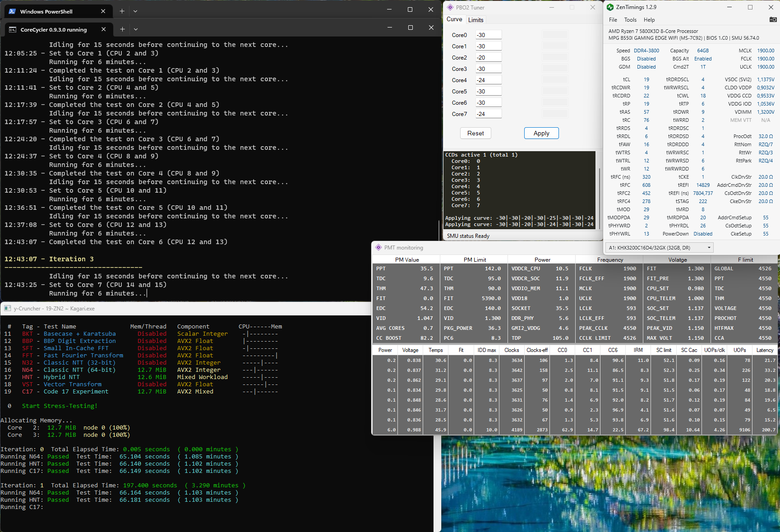Click the 'F limit' column header
Image resolution: width=780 pixels, height=532 pixels.
[745, 260]
